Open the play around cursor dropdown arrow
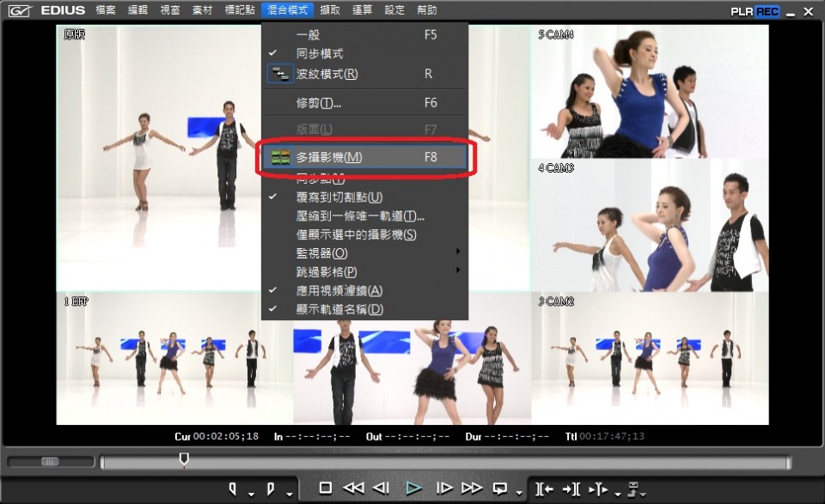 (617, 494)
